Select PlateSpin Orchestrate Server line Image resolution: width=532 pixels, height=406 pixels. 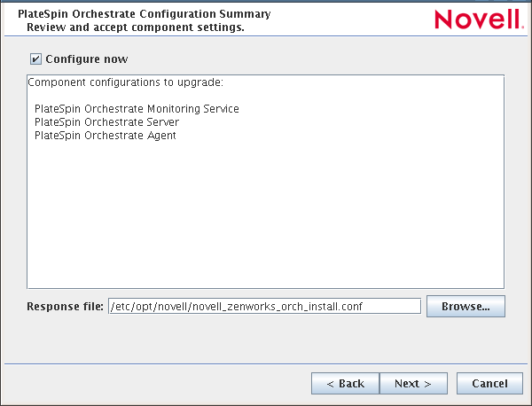pos(106,122)
